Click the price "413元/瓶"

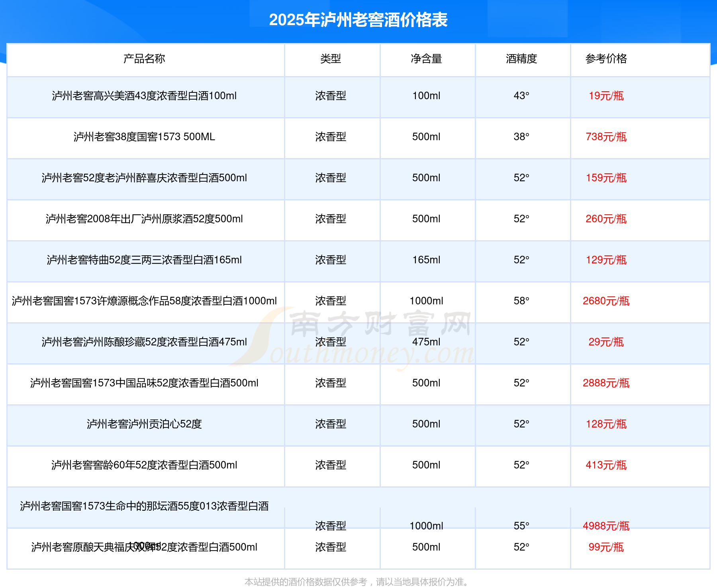tap(606, 465)
